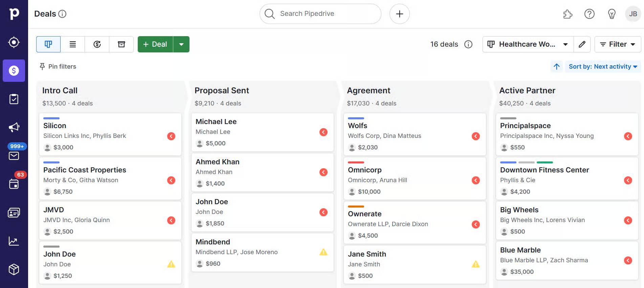This screenshot has height=288, width=644.
Task: Open the Pipedrive logo home
Action: coord(14,14)
